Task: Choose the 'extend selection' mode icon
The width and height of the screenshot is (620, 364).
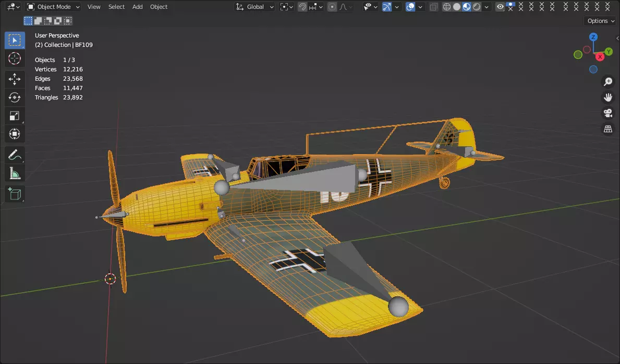Action: [38, 20]
